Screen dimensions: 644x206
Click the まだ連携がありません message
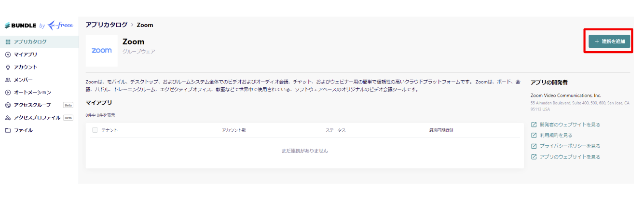[305, 151]
